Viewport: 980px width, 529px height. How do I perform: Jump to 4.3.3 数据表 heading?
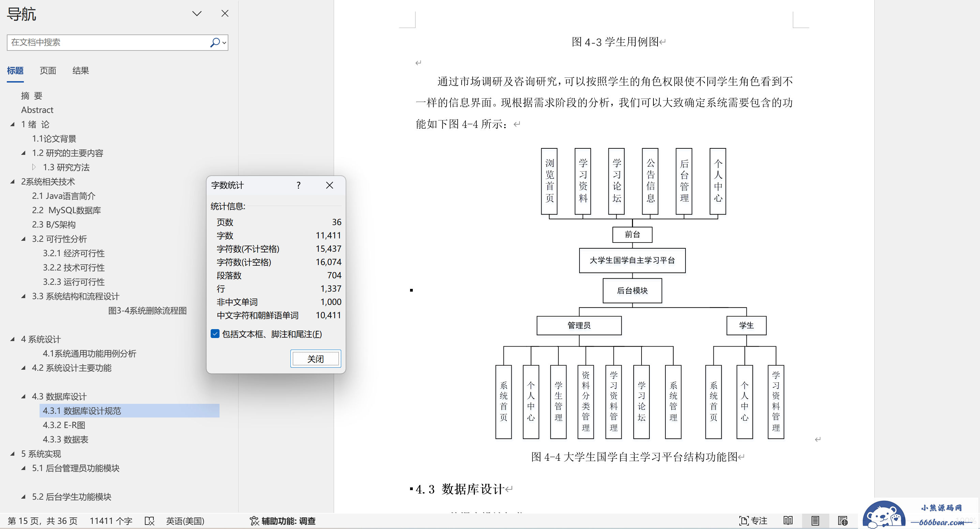pos(65,440)
